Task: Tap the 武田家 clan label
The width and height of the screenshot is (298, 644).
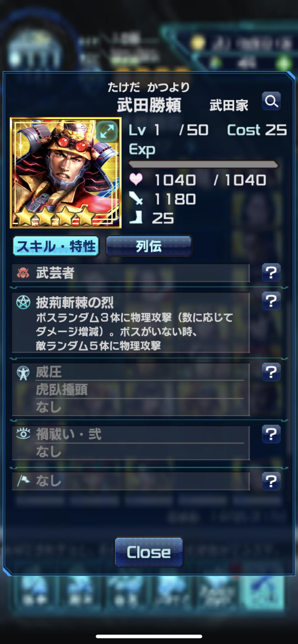Action: [229, 106]
